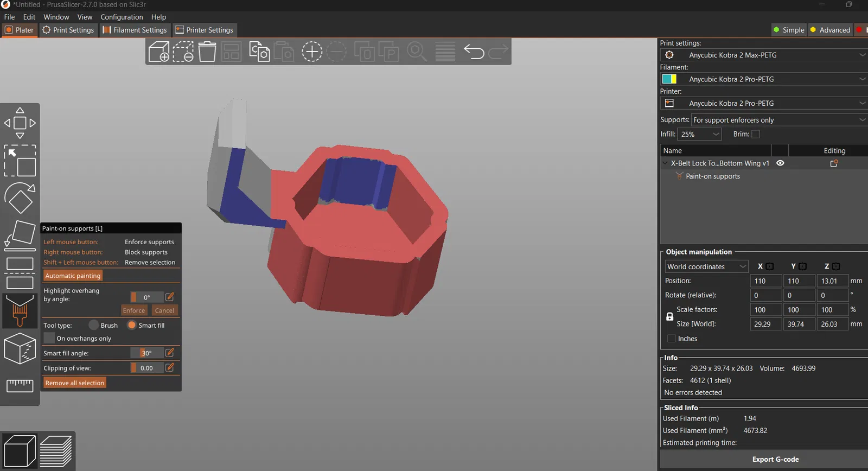868x471 pixels.
Task: Open the Print Settings tab
Action: coord(68,30)
